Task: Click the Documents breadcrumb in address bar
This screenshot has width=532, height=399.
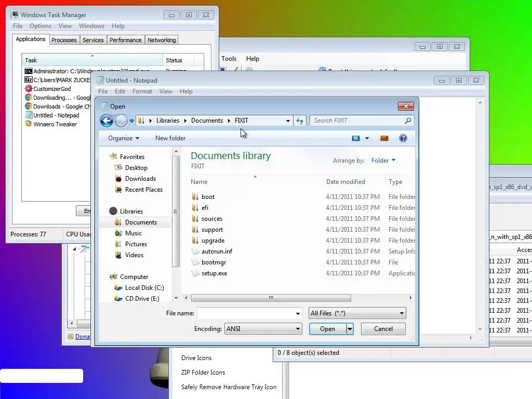Action: pos(207,121)
